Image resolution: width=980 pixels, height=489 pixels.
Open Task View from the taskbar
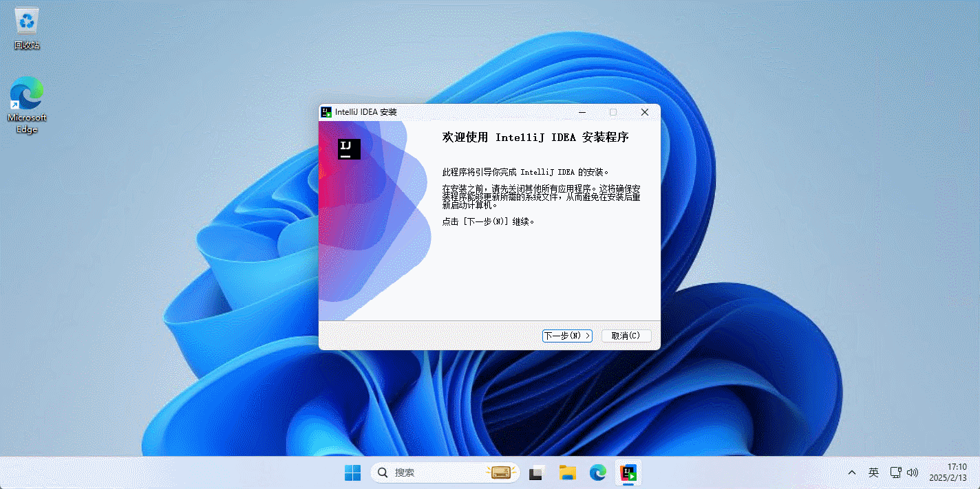[537, 472]
